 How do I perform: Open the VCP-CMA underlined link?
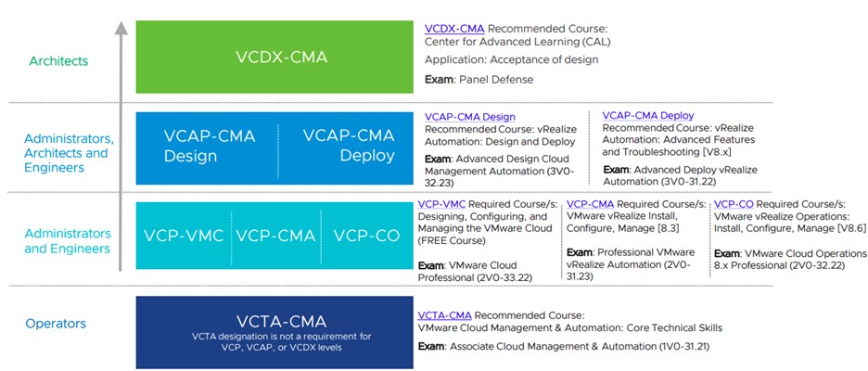click(590, 204)
